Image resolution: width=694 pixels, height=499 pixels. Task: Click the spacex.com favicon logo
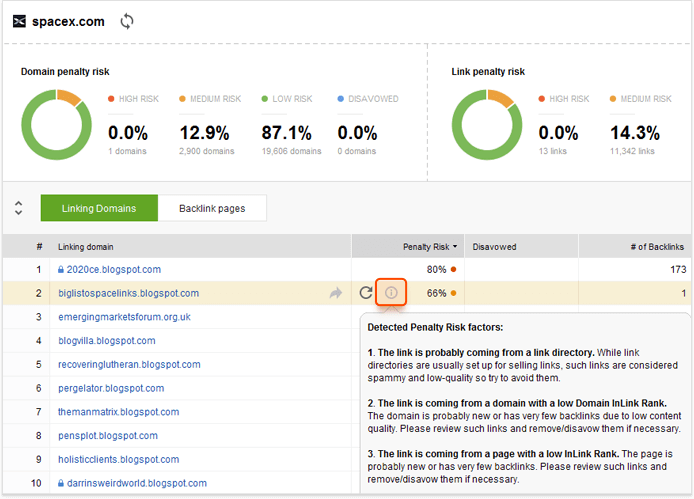click(x=19, y=21)
